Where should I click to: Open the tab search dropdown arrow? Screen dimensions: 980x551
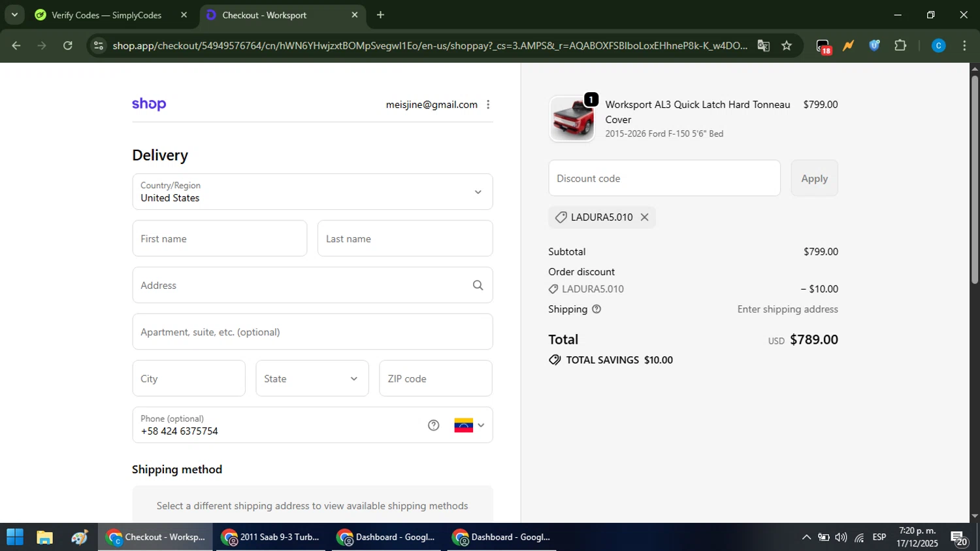coord(14,14)
